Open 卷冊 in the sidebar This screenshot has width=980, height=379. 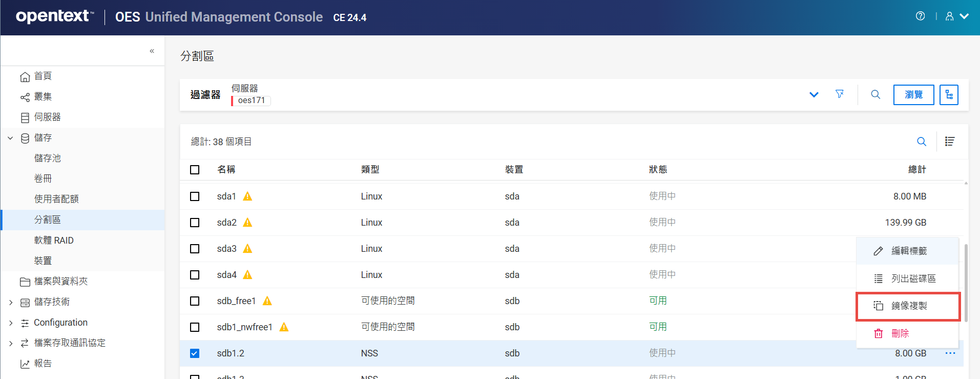[43, 179]
